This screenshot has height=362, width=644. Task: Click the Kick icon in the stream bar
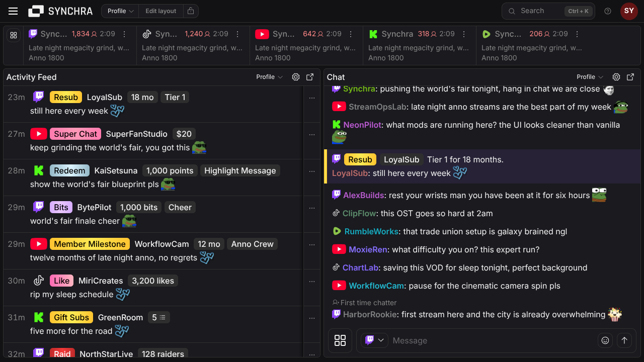[x=373, y=34]
